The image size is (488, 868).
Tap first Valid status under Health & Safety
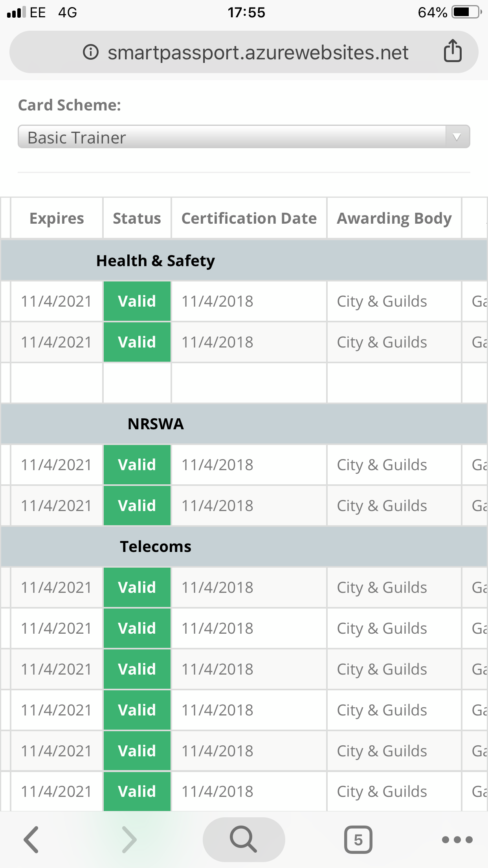click(137, 302)
